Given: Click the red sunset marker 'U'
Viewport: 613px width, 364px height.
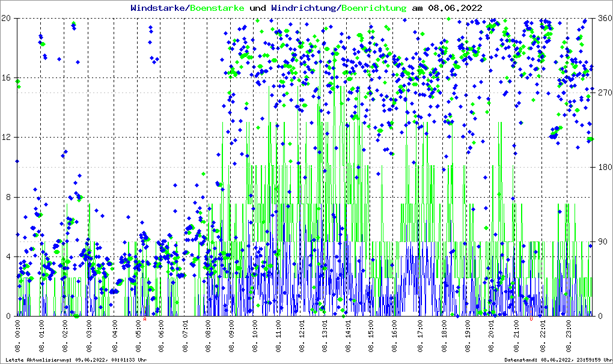Looking at the screenshot, I should point(531,319).
